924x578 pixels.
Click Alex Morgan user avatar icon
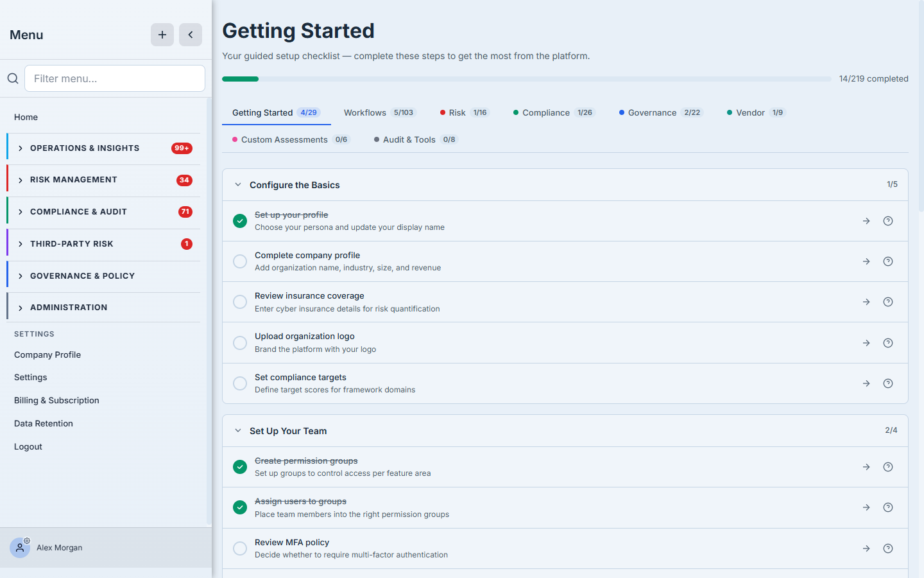tap(20, 548)
